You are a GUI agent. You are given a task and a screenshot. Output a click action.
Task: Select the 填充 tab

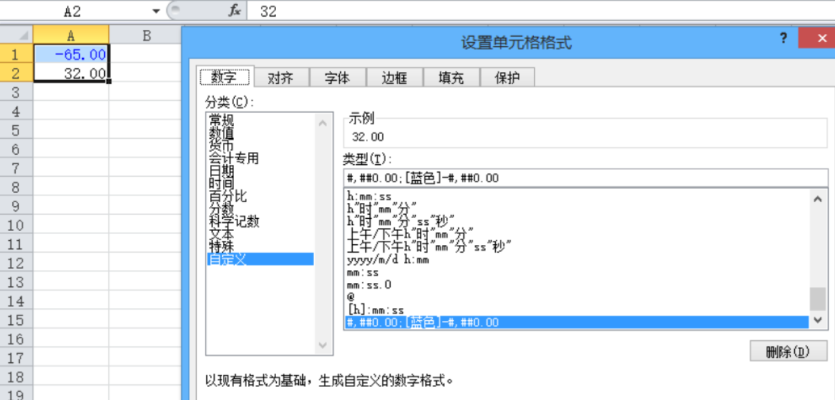pyautogui.click(x=451, y=78)
